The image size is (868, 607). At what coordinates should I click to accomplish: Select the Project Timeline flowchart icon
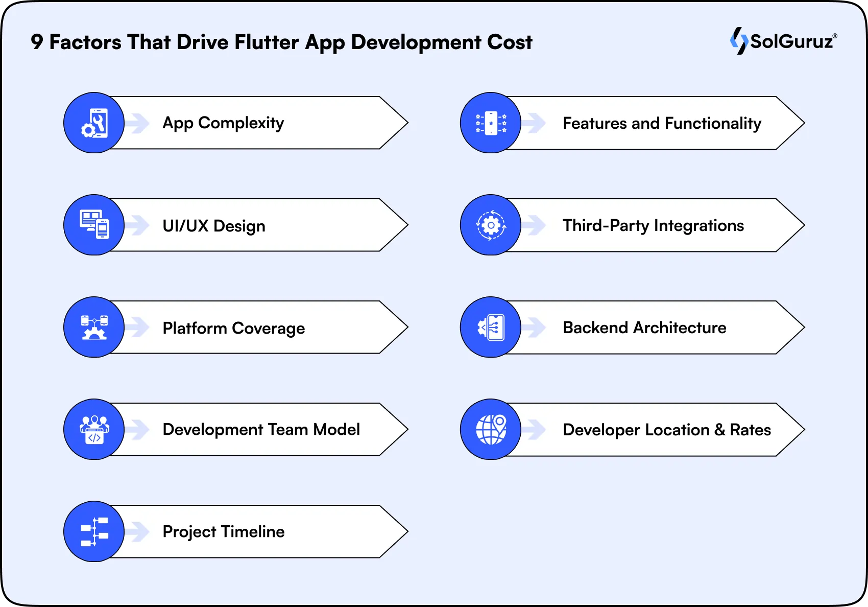tap(93, 531)
